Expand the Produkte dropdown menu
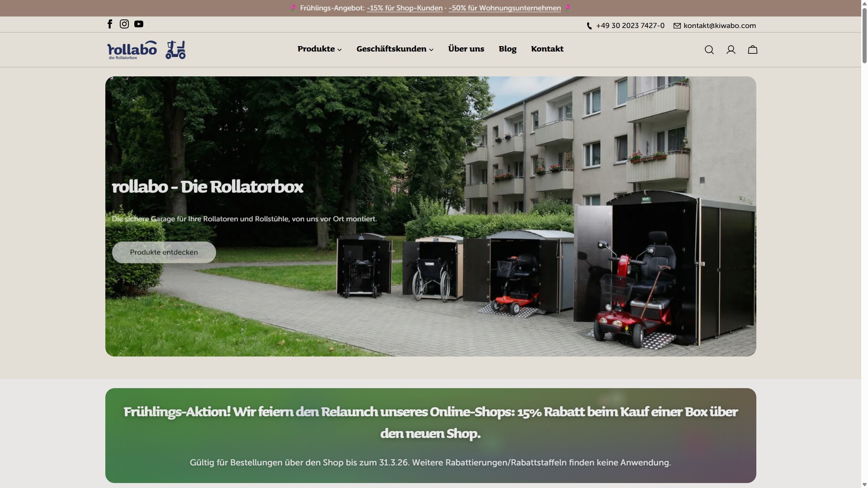 click(320, 49)
